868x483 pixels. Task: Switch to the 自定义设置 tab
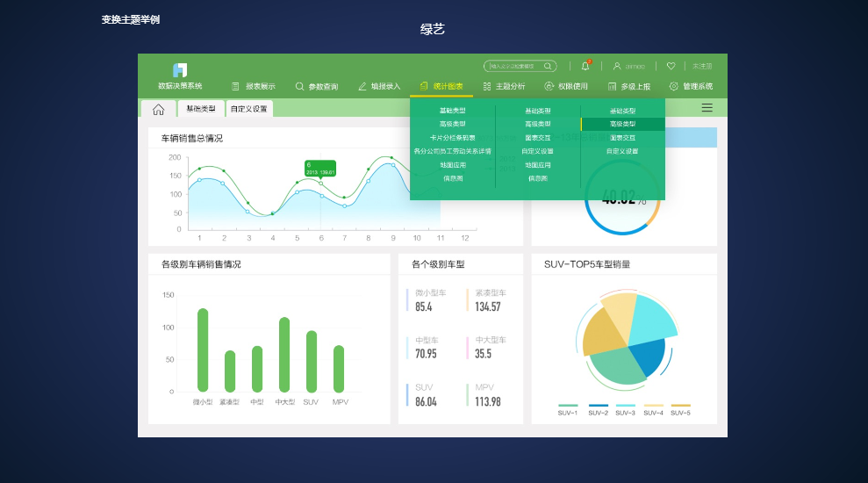[x=248, y=109]
